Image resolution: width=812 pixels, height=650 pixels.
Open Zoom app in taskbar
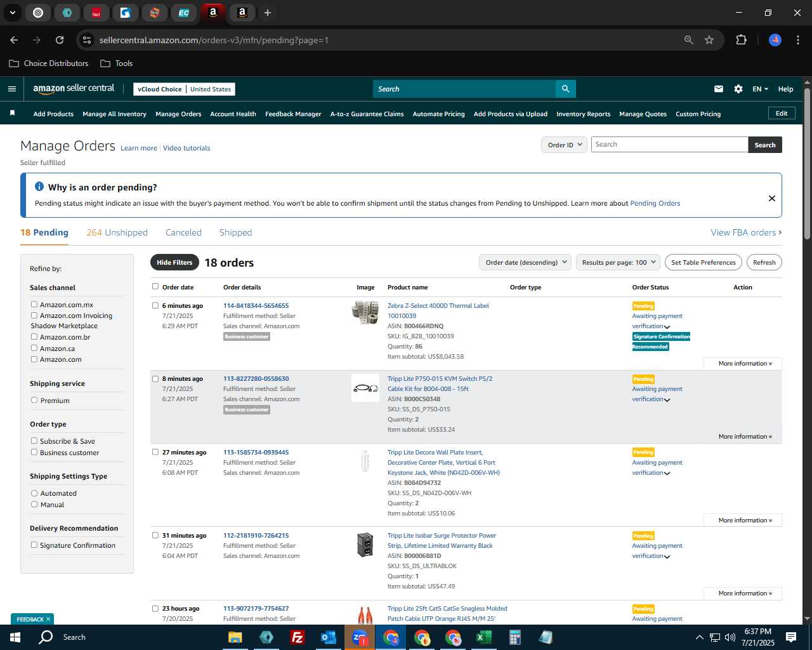tap(360, 637)
